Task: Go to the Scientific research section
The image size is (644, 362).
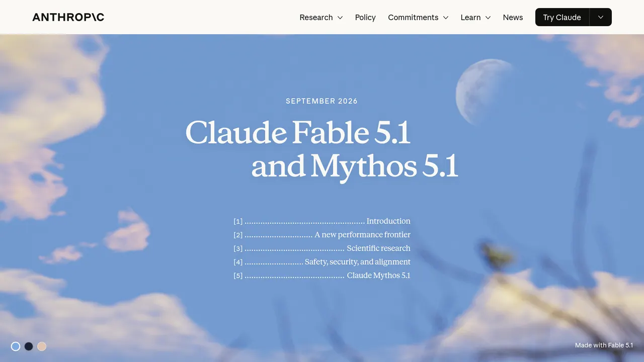Action: point(322,248)
